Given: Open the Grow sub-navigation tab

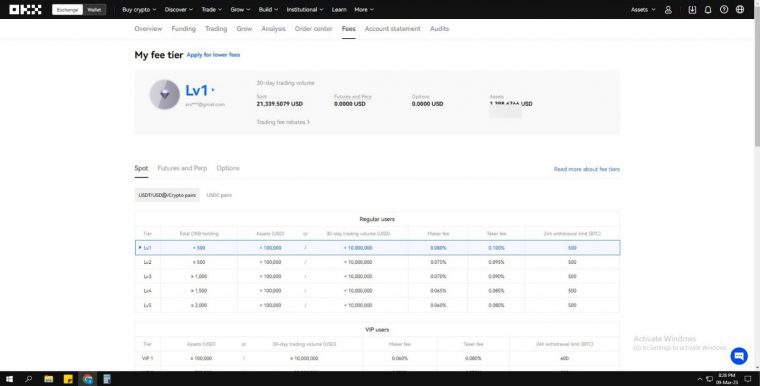Looking at the screenshot, I should 244,29.
